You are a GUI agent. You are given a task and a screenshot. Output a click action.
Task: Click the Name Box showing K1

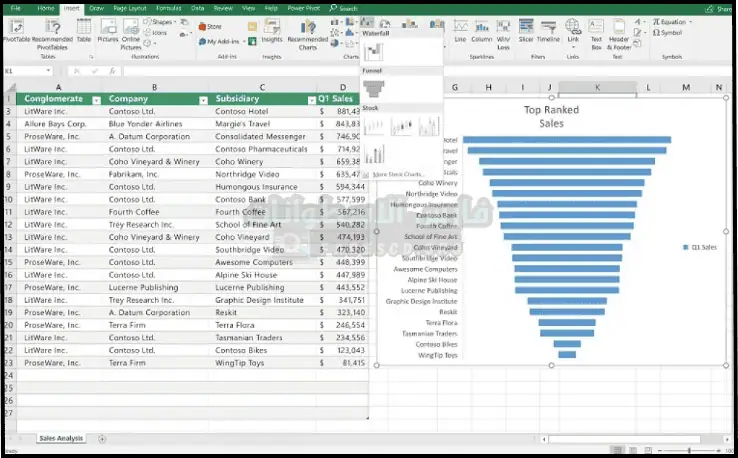(x=25, y=71)
